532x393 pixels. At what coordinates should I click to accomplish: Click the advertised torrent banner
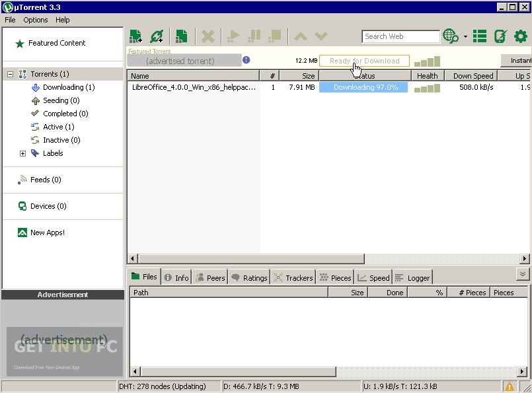point(184,61)
